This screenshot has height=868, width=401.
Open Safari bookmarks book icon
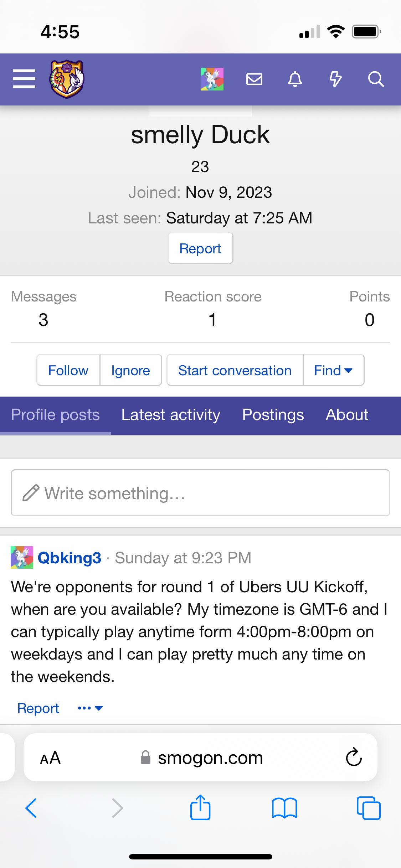point(284,808)
